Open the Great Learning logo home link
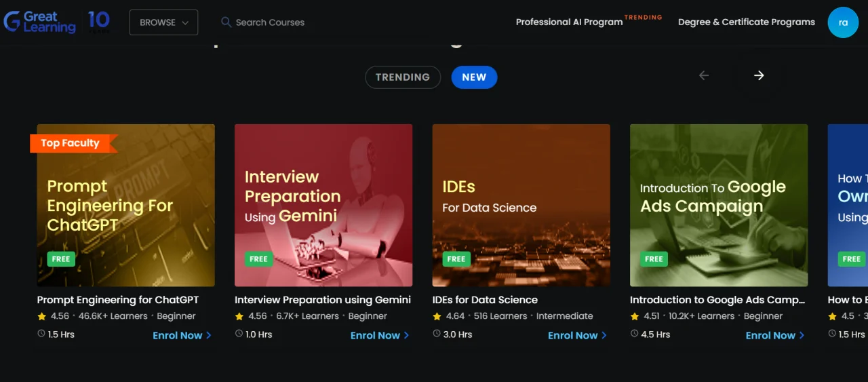This screenshot has width=868, height=382. pos(39,22)
